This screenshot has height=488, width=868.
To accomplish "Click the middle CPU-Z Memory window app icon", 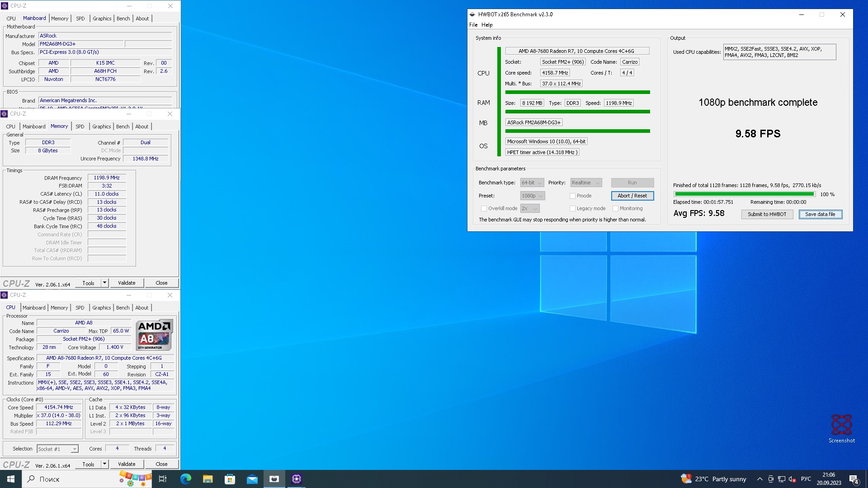I will tap(5, 114).
